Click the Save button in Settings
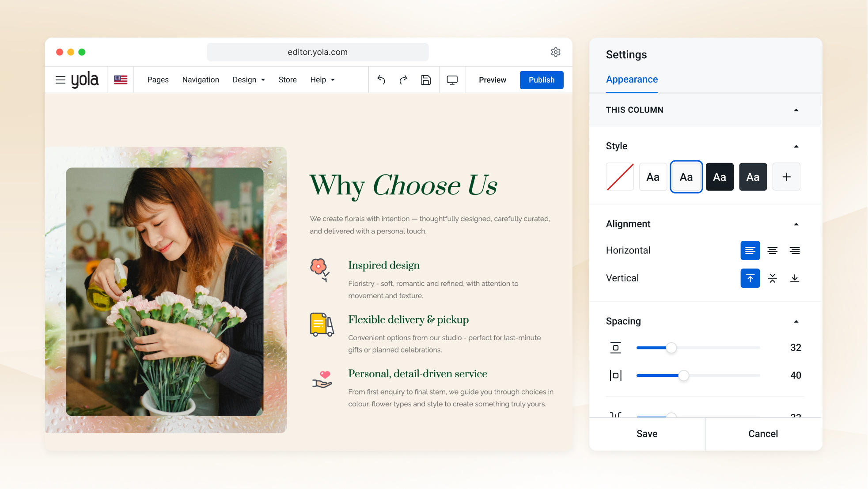 (647, 434)
